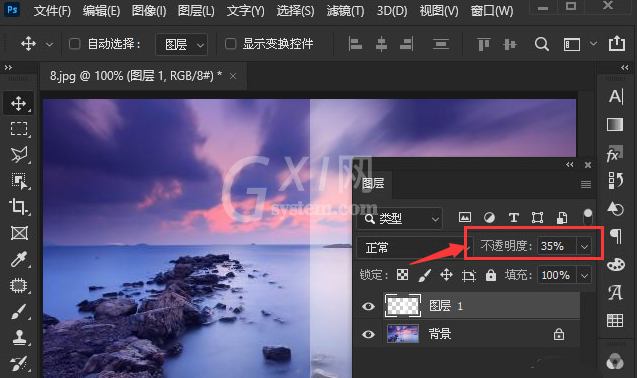Image resolution: width=637 pixels, height=378 pixels.
Task: Align right edges in options bar
Action: (407, 44)
